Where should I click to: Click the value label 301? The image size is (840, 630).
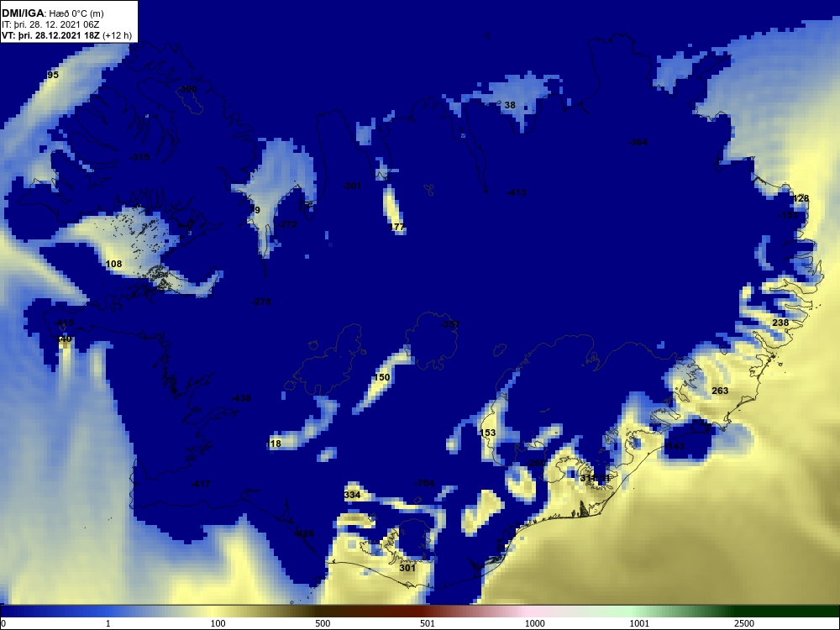407,567
